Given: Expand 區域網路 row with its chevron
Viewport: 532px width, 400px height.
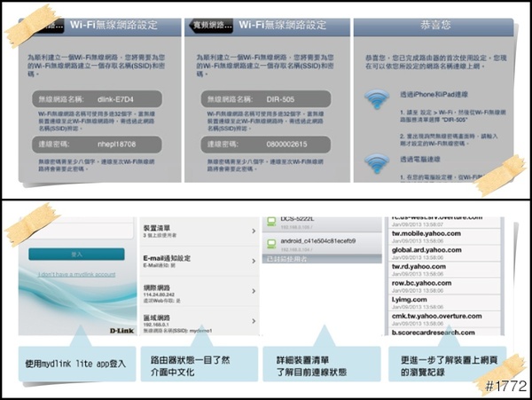Looking at the screenshot, I should click(x=254, y=321).
